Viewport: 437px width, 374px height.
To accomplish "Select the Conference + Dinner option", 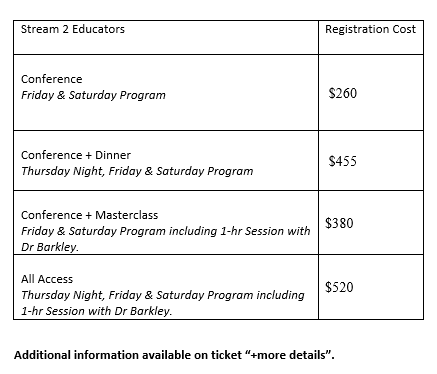I will [x=76, y=155].
